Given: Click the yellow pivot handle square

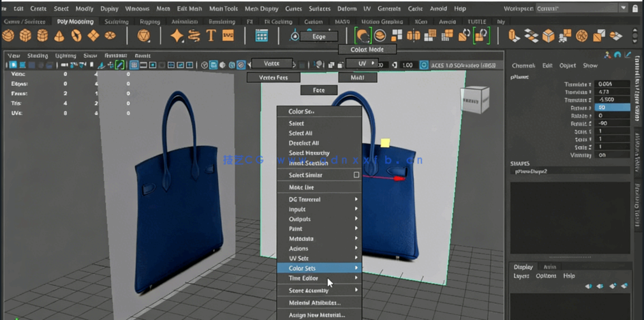Looking at the screenshot, I should (x=385, y=143).
